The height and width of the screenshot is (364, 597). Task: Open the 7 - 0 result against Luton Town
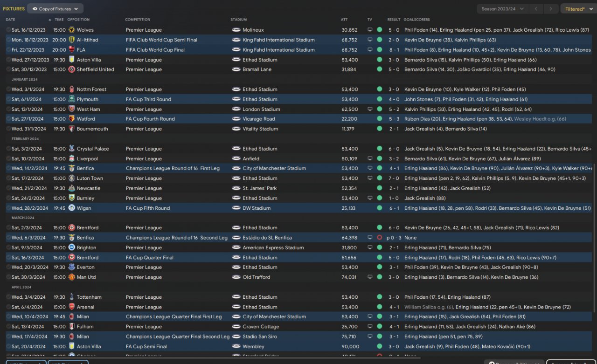[x=394, y=179]
